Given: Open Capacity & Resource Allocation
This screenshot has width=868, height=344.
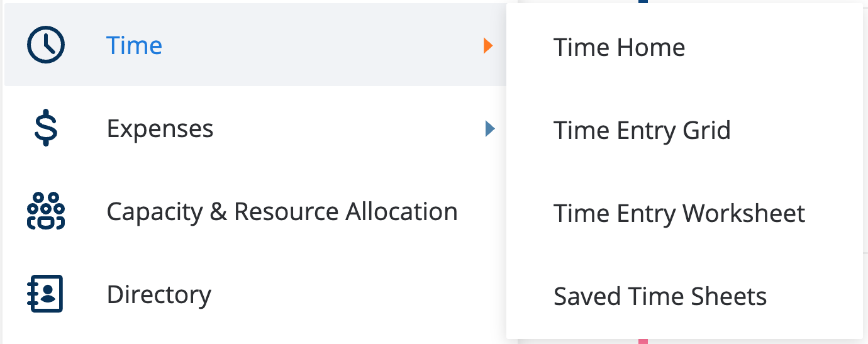Looking at the screenshot, I should click(x=282, y=211).
